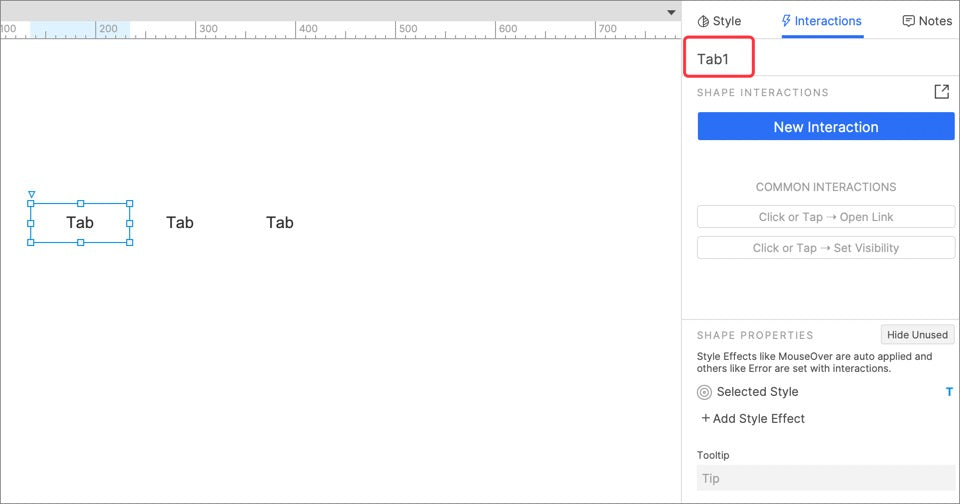This screenshot has width=960, height=504.
Task: Click the blue T icon beside Selected Style
Action: tap(949, 392)
